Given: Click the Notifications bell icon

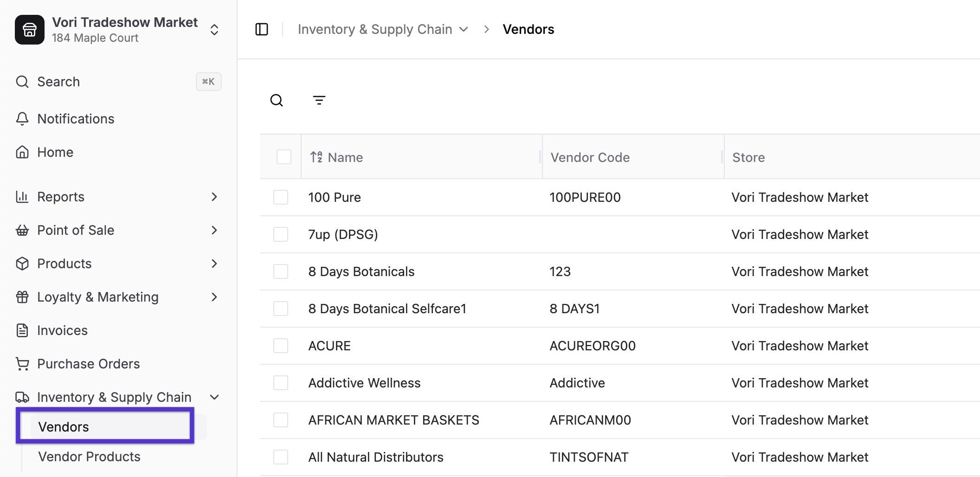Looking at the screenshot, I should tap(22, 119).
